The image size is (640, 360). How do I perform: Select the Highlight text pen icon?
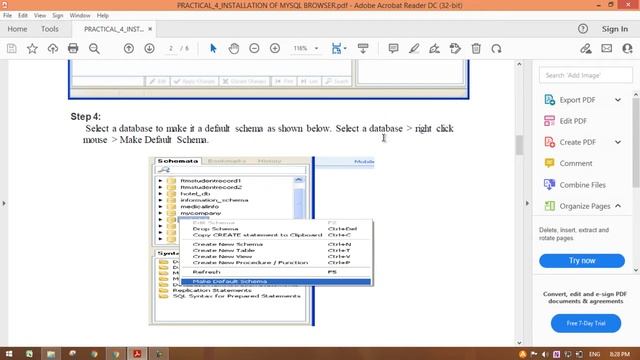click(414, 49)
